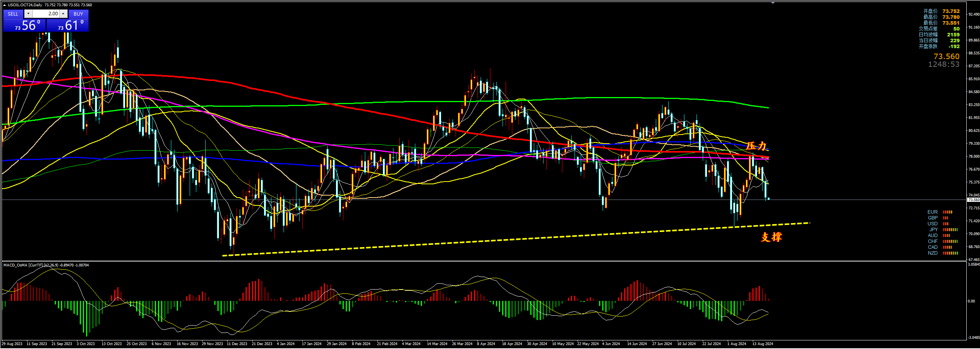Viewport: 980px width, 349px height.
Task: Click the 当日波幅 value 229
Action: [x=955, y=41]
